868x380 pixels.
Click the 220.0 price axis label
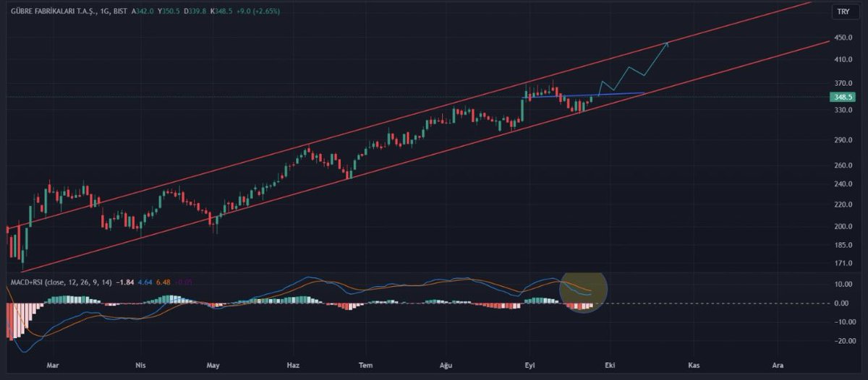[845, 204]
